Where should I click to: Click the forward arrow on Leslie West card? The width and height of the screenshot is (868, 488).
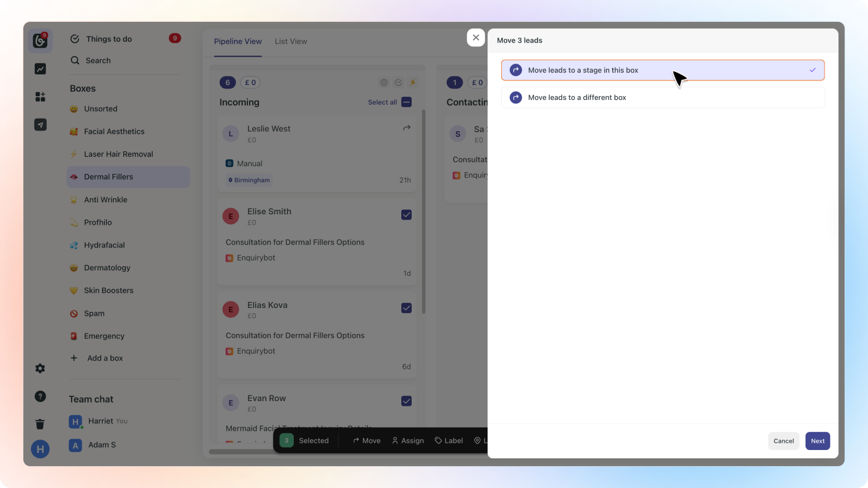[406, 128]
